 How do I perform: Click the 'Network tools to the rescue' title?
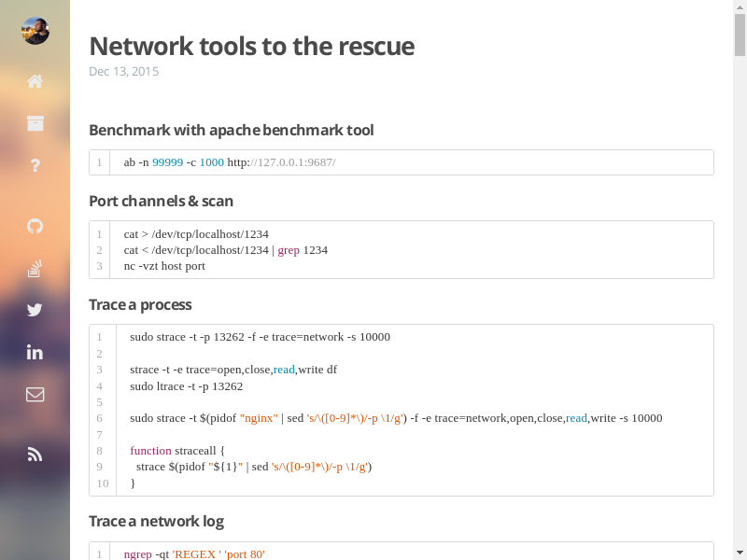(x=251, y=46)
